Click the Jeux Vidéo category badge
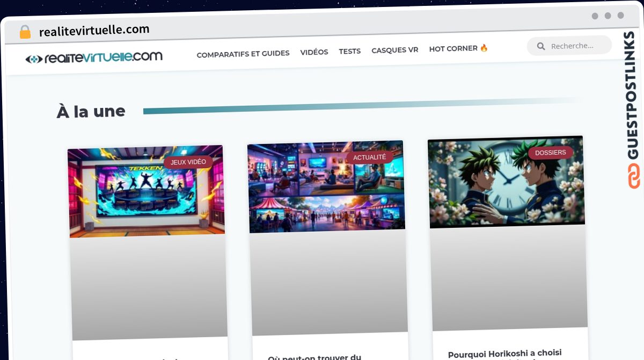This screenshot has height=360, width=644. (188, 162)
